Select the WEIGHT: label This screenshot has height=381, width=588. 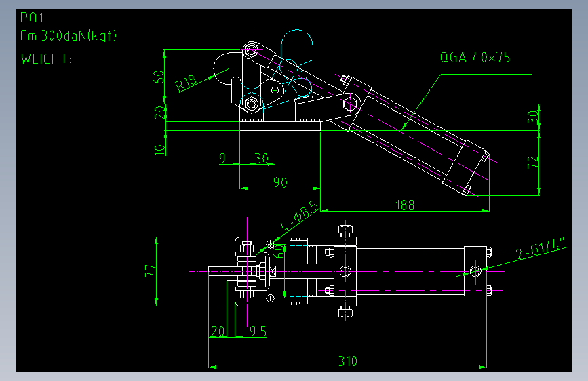pyautogui.click(x=45, y=59)
